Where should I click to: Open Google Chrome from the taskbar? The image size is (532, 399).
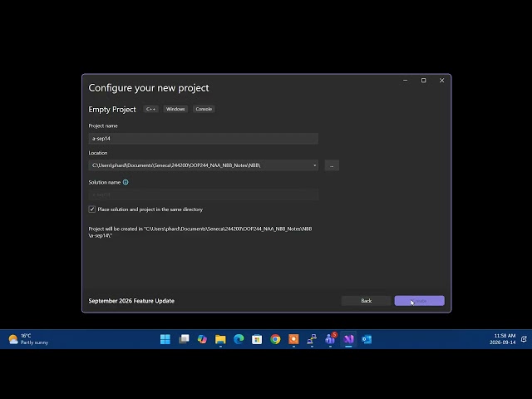tap(275, 339)
